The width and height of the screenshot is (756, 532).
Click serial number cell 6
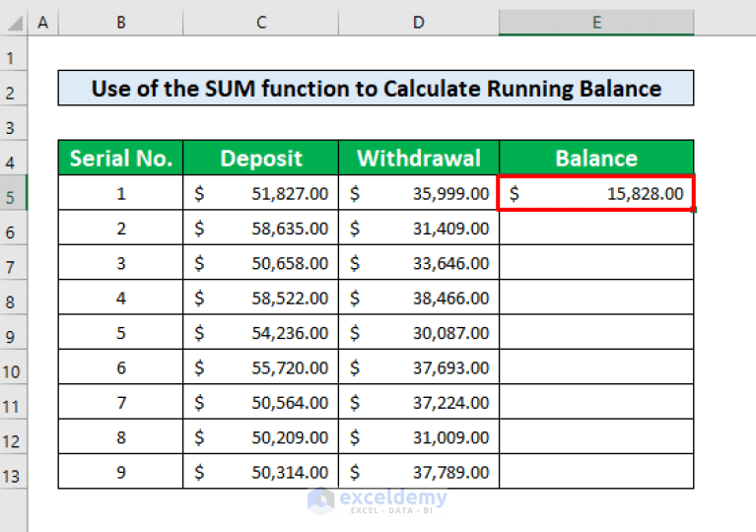click(120, 367)
